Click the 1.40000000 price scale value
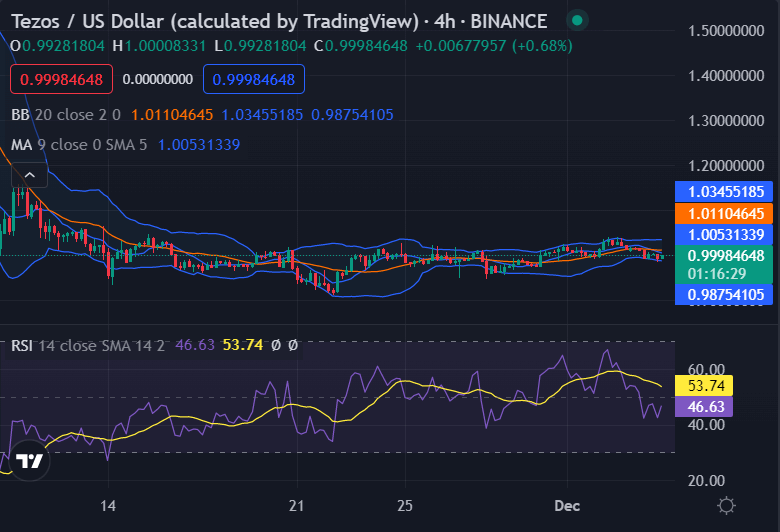Screen dimensions: 780x532 tap(726, 76)
